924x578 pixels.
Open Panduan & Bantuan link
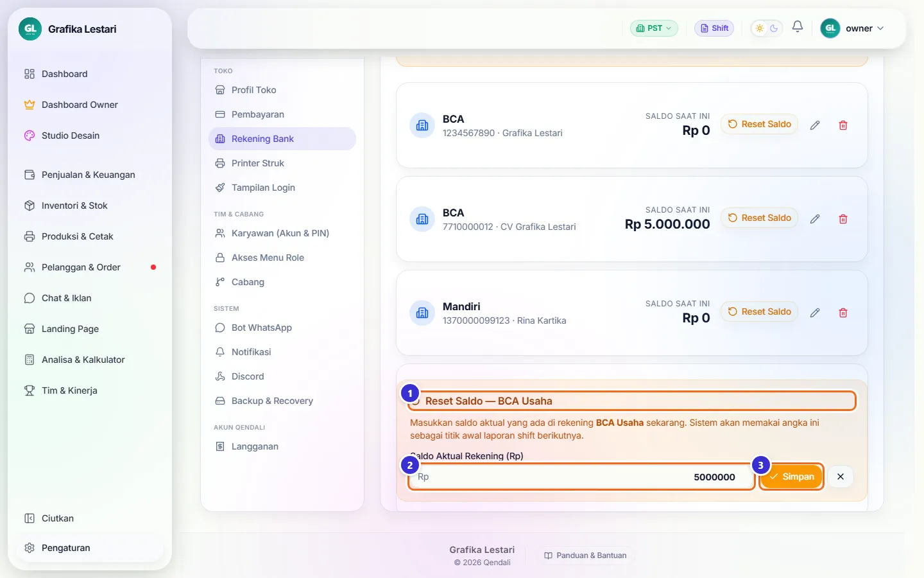coord(585,556)
